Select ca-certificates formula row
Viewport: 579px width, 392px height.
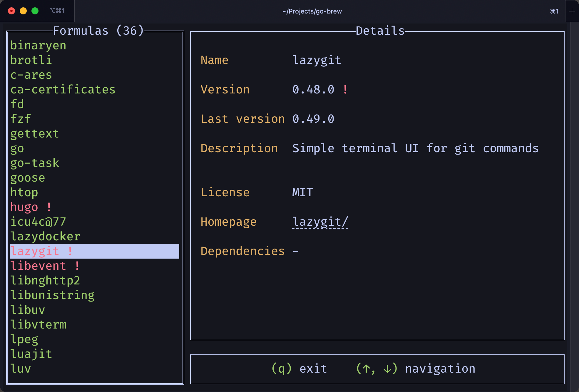[95, 90]
